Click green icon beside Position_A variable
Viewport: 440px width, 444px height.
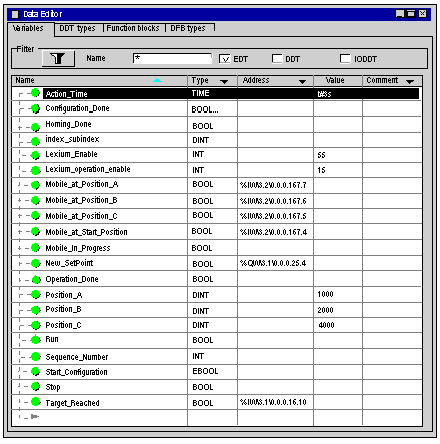click(35, 295)
